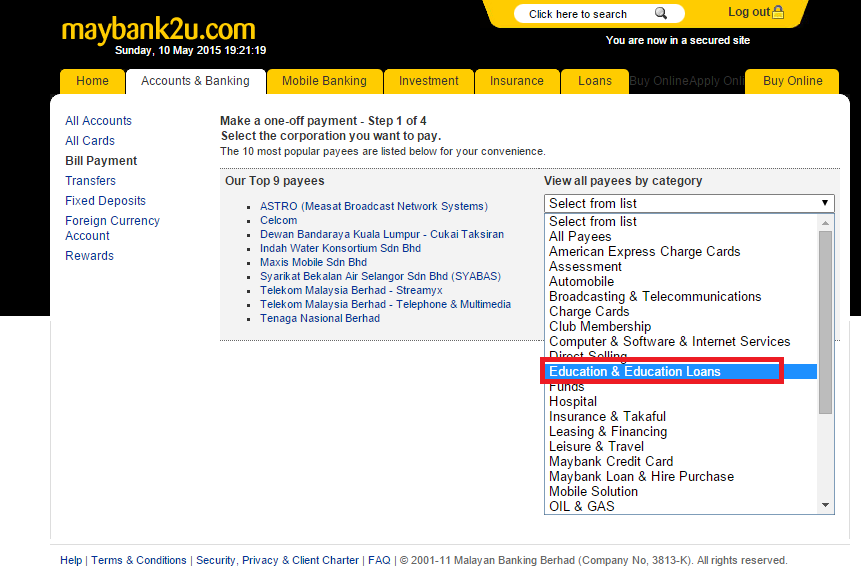Open the Help footer link
This screenshot has height=575, width=861.
[71, 560]
